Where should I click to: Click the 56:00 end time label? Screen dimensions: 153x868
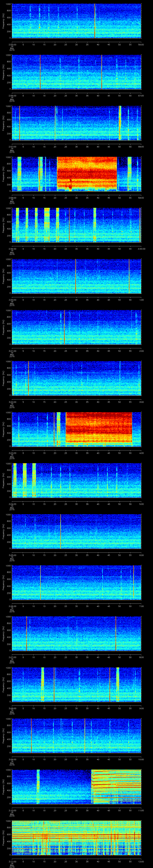coord(141,44)
